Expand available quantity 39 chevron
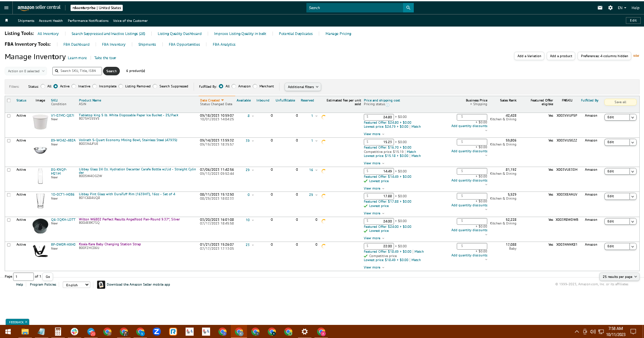 tap(253, 141)
